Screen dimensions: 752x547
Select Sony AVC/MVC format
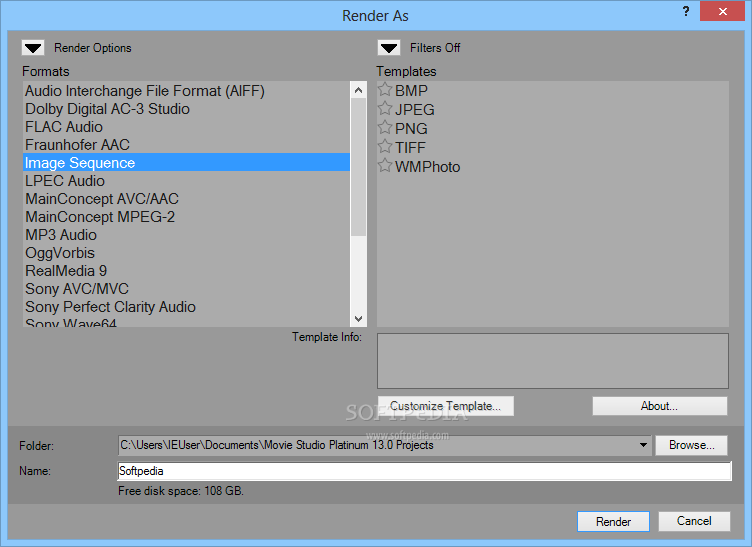click(187, 289)
